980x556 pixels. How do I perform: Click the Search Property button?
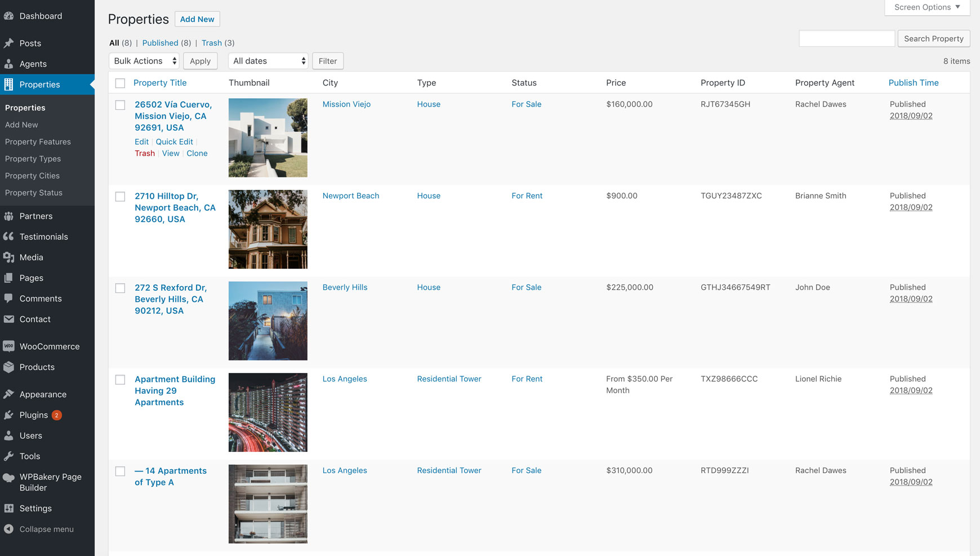pyautogui.click(x=933, y=38)
